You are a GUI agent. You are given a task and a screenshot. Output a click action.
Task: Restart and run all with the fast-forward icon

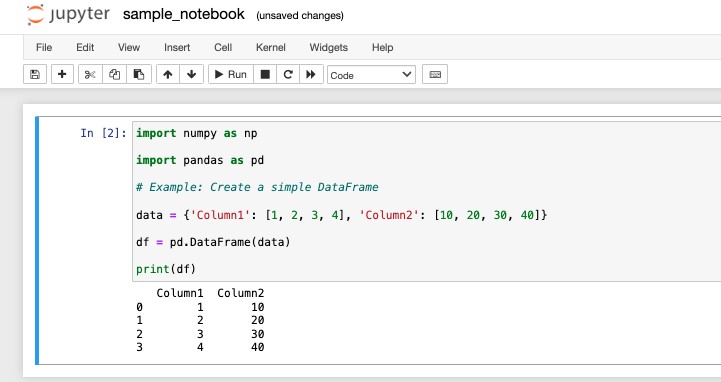pos(311,74)
